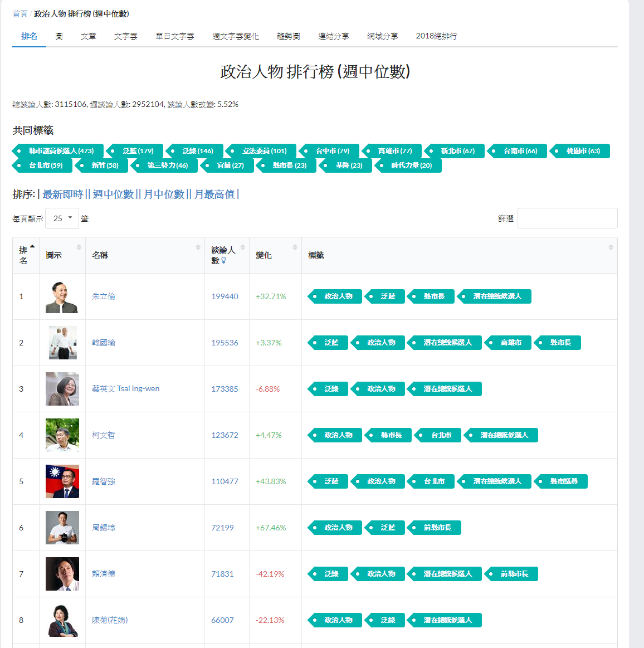Screen dimensions: 644x648
Task: Open the 單日文字雲 tab
Action: point(175,36)
